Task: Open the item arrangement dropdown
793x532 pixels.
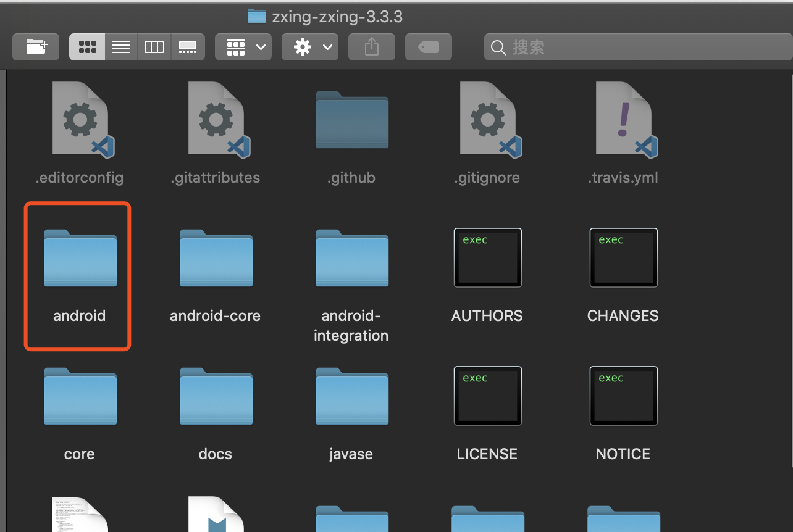Action: pos(243,47)
